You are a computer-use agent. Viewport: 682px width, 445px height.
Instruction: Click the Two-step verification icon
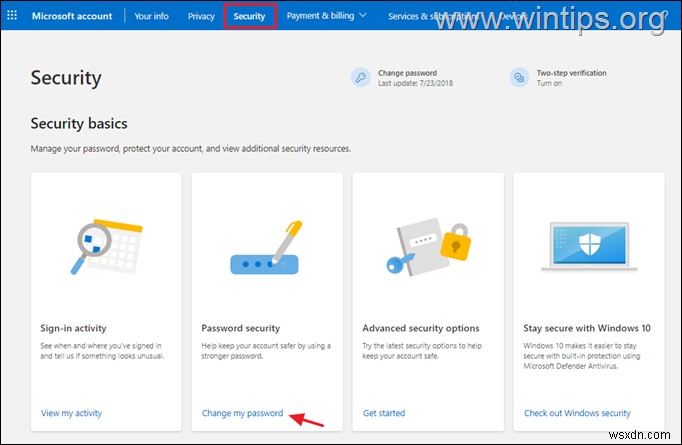(519, 78)
